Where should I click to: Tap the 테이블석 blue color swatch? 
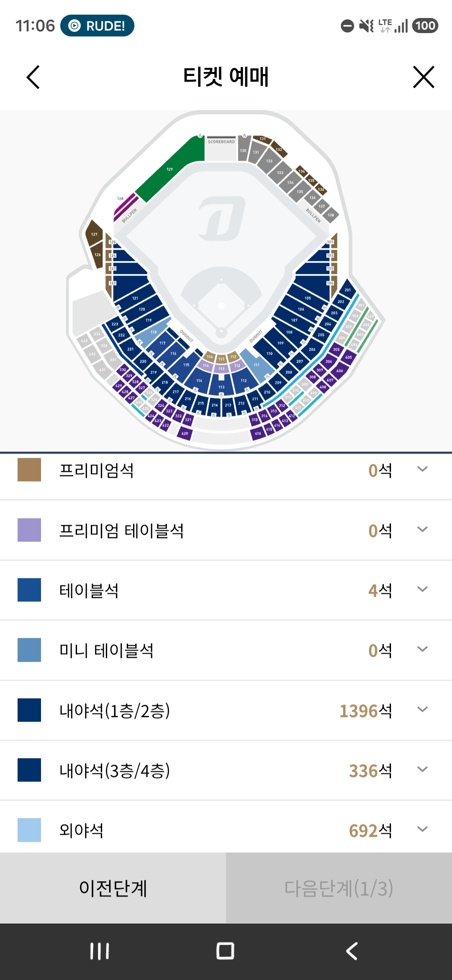[x=29, y=590]
